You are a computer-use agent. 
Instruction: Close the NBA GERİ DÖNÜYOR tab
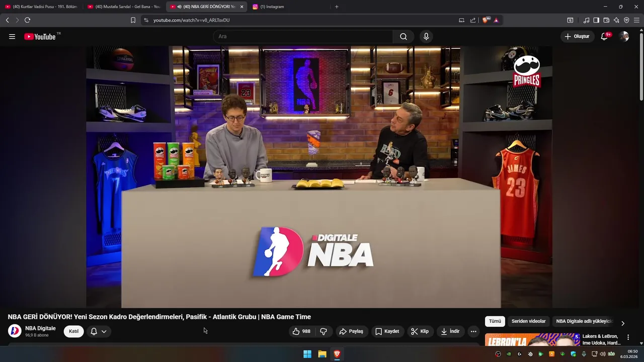(x=242, y=7)
